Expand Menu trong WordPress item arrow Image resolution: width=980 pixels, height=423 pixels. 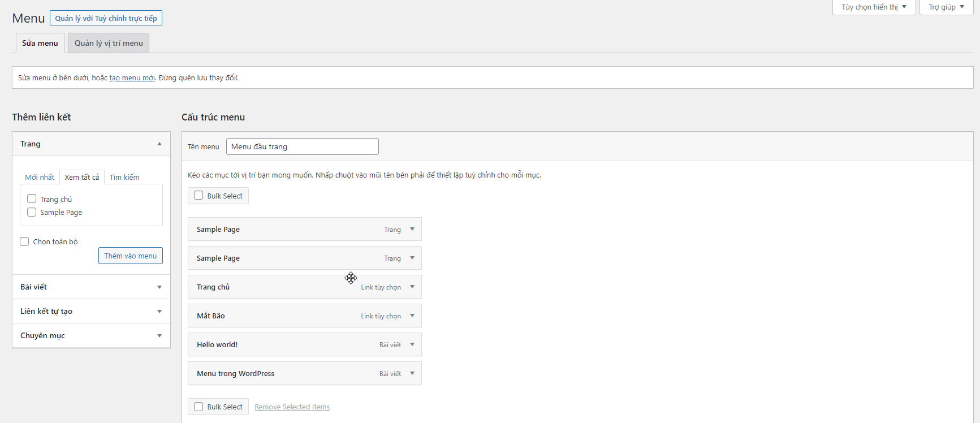(412, 373)
